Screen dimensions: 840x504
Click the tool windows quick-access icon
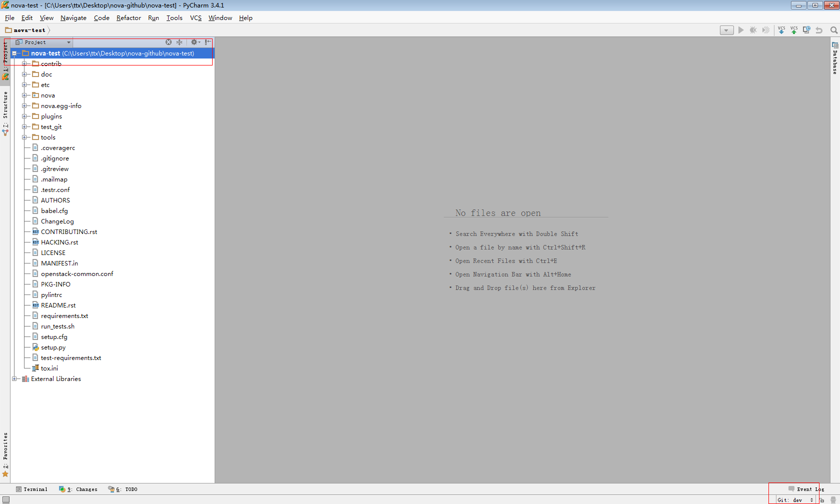[x=6, y=500]
